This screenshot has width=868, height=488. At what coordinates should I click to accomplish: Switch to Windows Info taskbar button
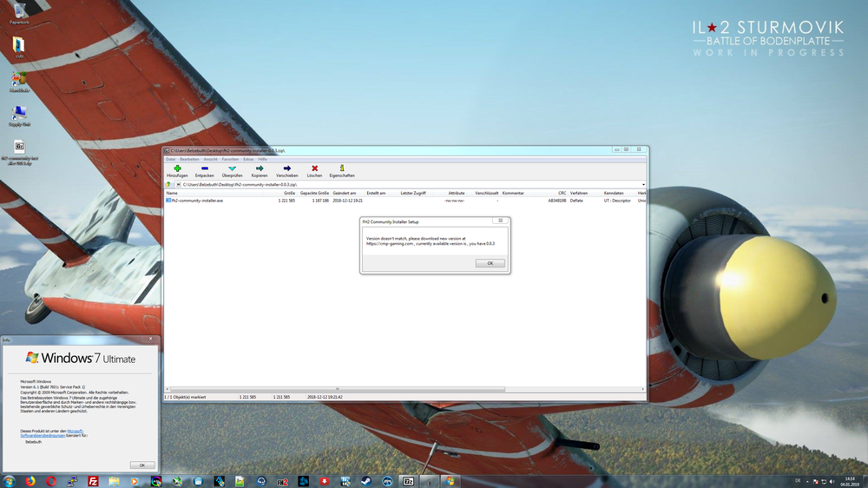click(x=450, y=481)
